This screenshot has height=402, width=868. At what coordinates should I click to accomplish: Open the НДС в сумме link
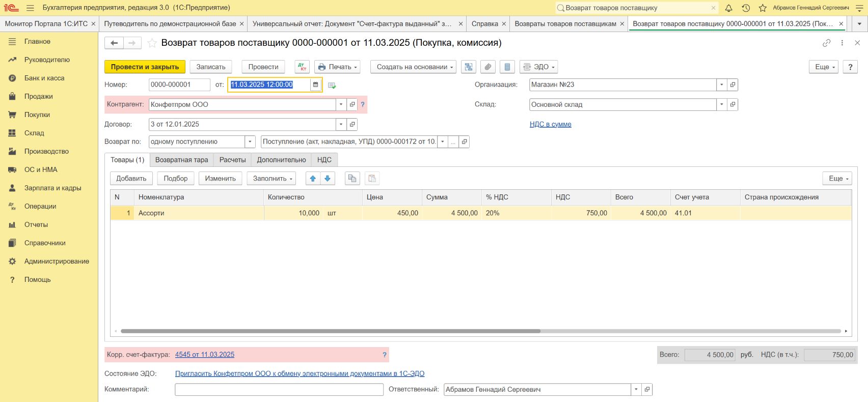[x=551, y=124]
